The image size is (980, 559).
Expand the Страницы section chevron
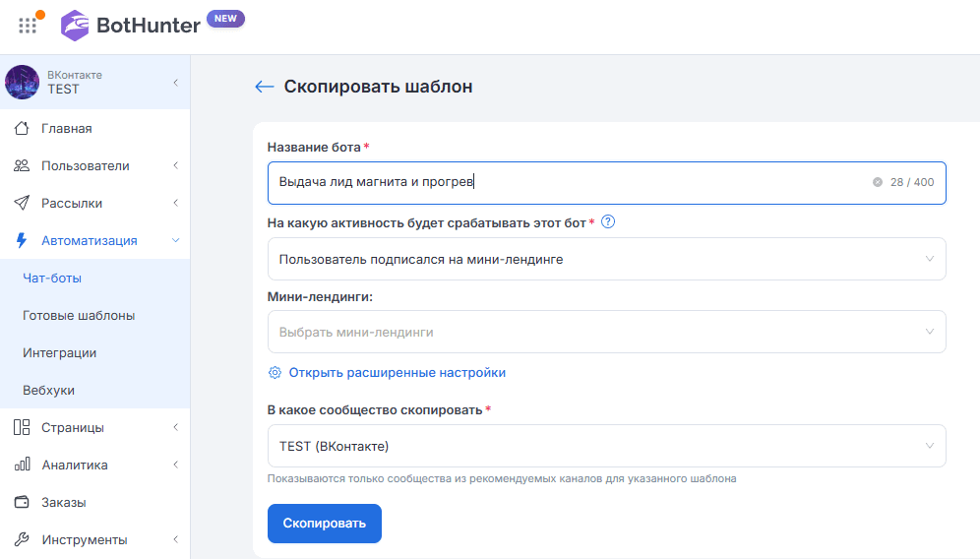click(x=175, y=428)
